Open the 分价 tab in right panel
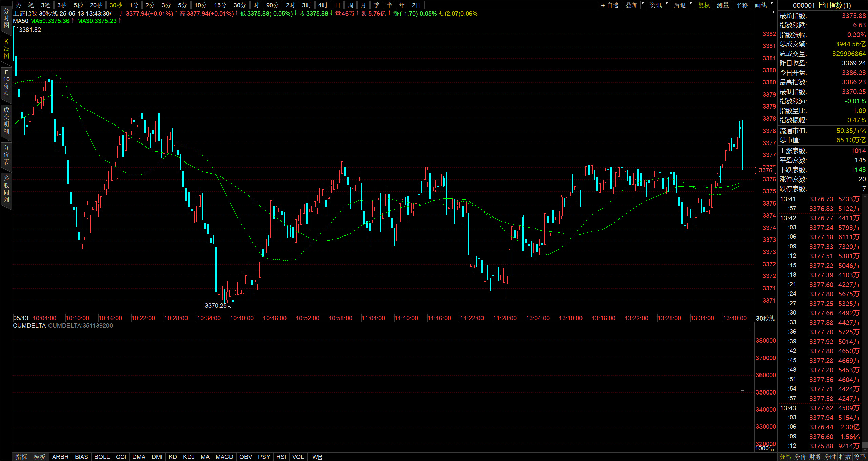The image size is (868, 461). (x=800, y=457)
